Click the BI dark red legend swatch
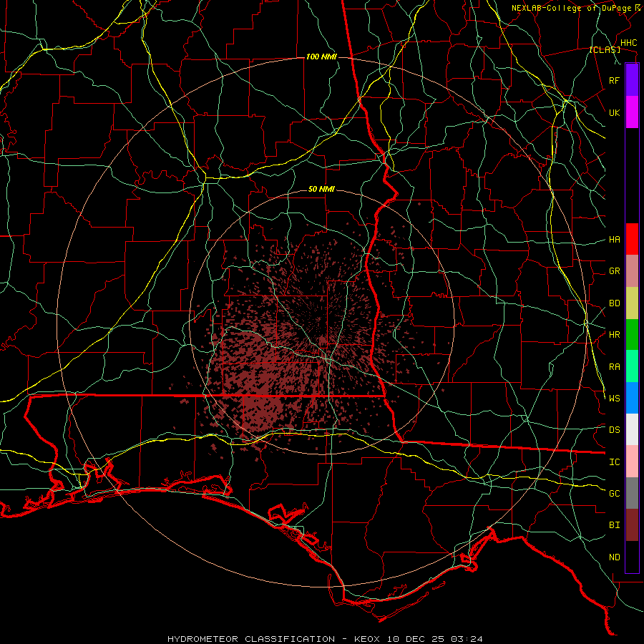Viewport: 644px width, 644px height. tap(632, 525)
